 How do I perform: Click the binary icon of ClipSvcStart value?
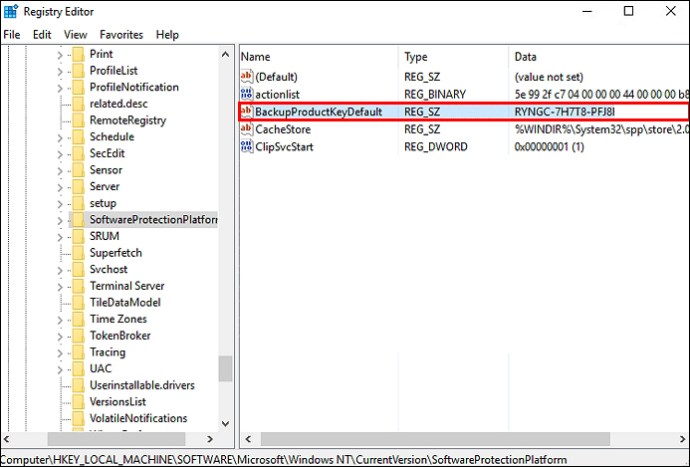[247, 147]
